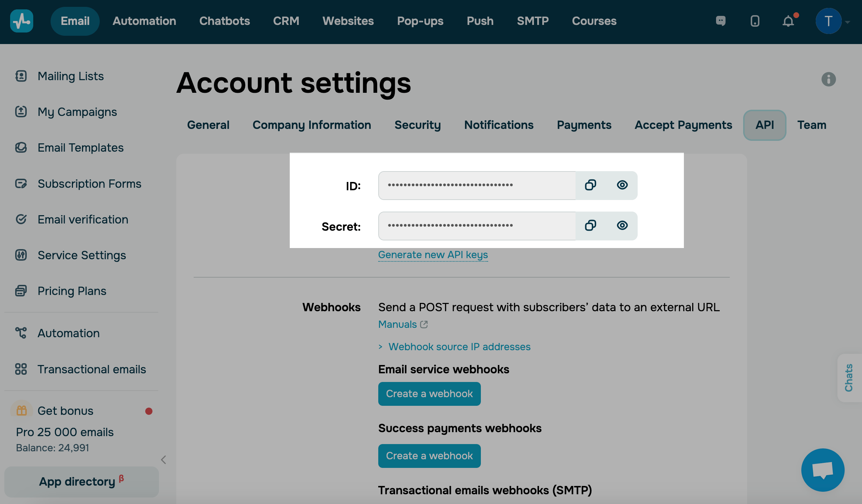Image resolution: width=862 pixels, height=504 pixels.
Task: Reveal the hidden API ID
Action: 622,185
